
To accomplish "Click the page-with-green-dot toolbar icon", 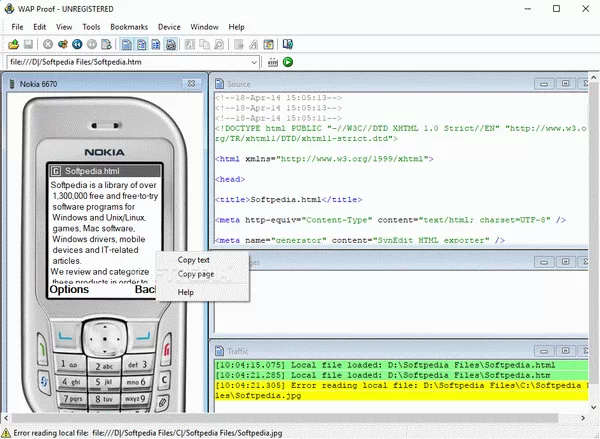I will click(x=106, y=44).
